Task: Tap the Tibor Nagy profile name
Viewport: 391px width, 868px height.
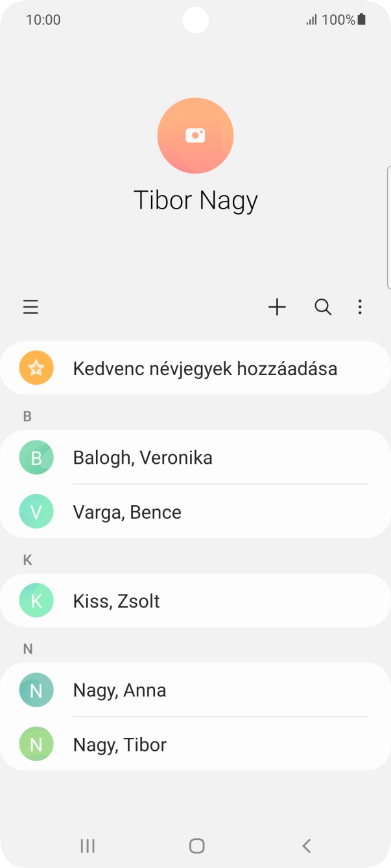Action: point(195,200)
